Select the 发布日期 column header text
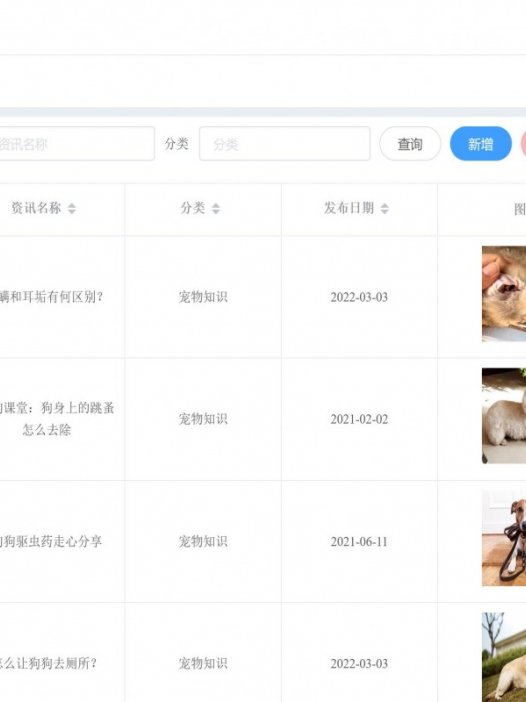526x702 pixels. 349,208
